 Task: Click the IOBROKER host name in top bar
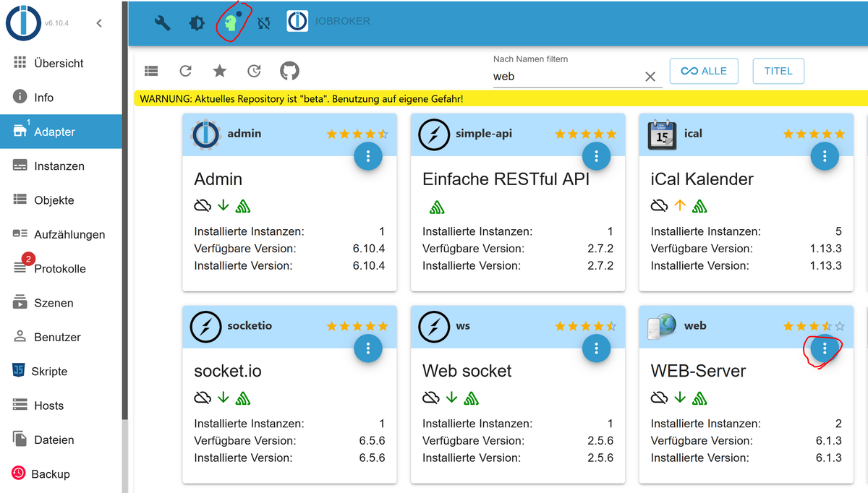tap(343, 22)
